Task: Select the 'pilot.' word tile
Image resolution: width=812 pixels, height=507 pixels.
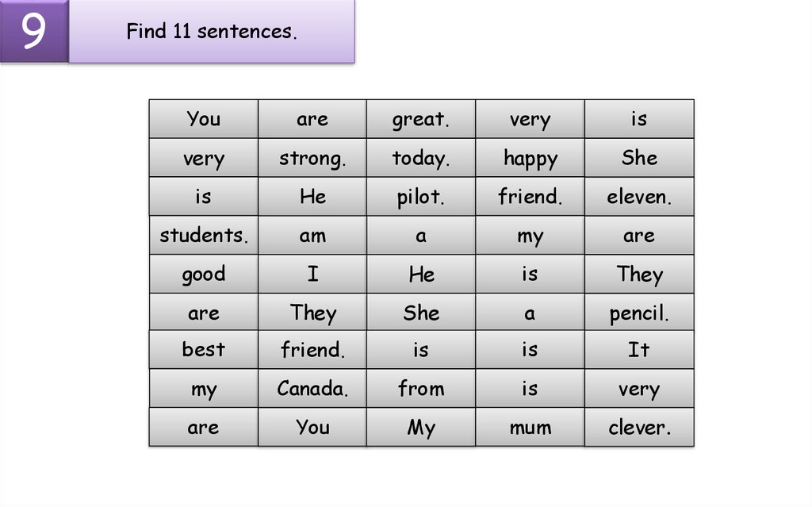Action: coord(421,197)
